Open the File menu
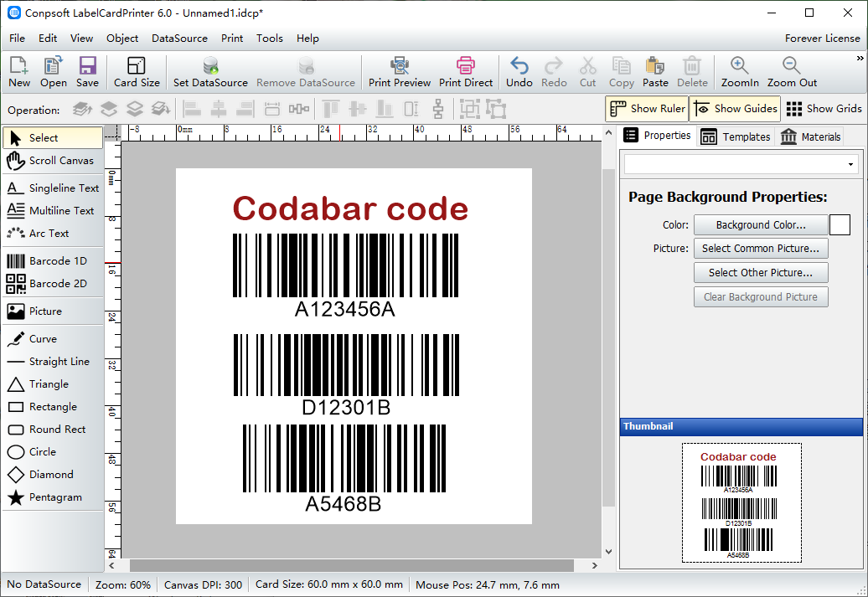 [x=17, y=39]
